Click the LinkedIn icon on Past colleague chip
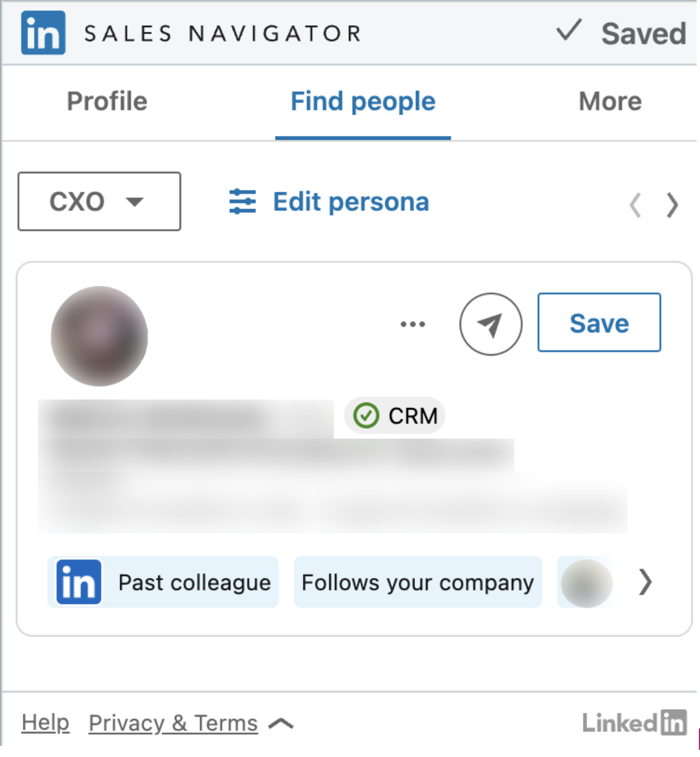The image size is (700, 757). [x=78, y=582]
